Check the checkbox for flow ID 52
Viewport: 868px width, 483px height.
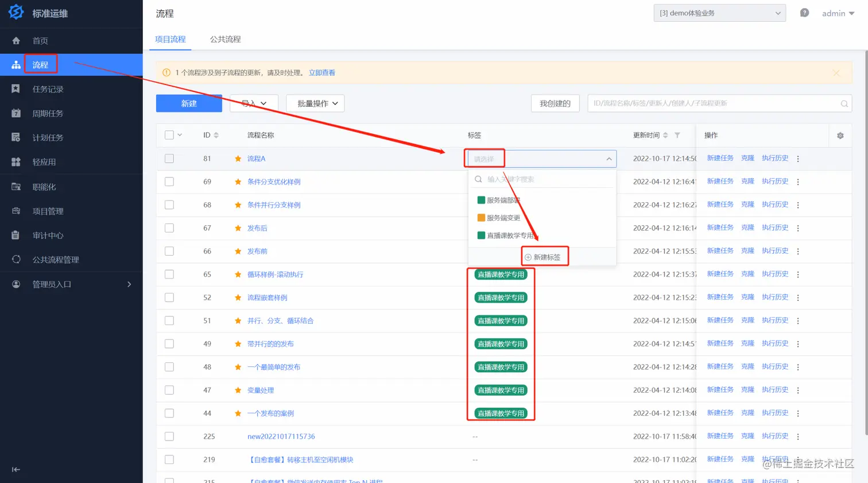pyautogui.click(x=169, y=297)
